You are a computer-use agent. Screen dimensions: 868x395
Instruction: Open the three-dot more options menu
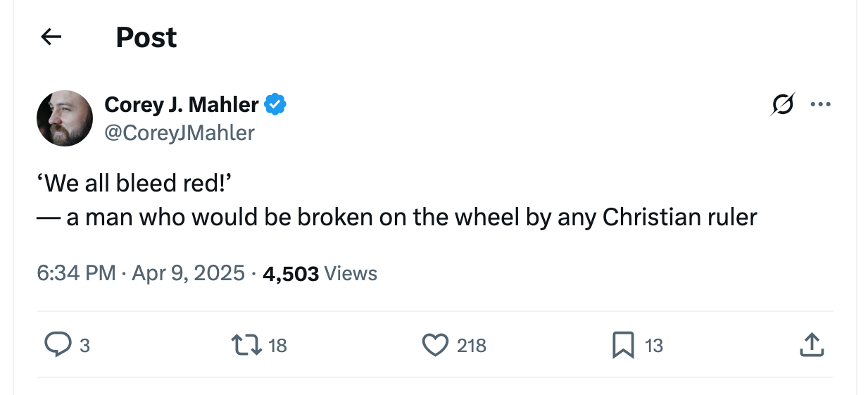(x=820, y=105)
